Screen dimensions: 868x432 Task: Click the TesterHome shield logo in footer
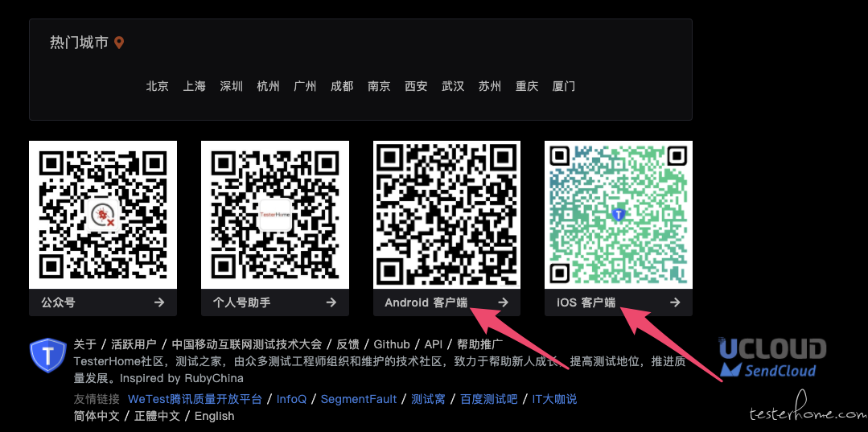click(x=48, y=356)
